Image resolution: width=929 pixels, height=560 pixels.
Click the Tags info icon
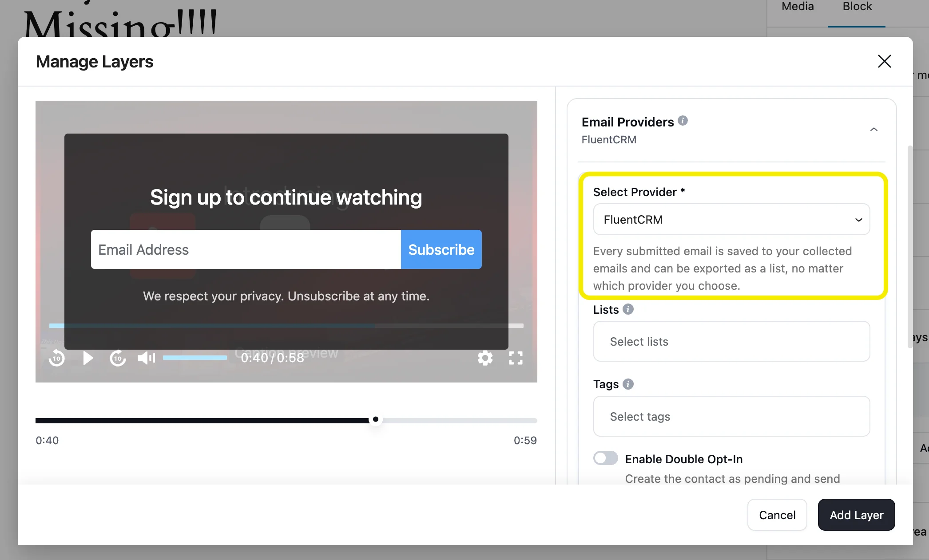click(628, 384)
